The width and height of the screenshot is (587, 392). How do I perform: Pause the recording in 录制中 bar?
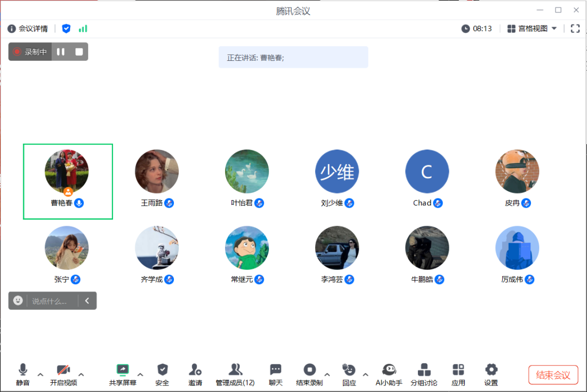coord(61,52)
